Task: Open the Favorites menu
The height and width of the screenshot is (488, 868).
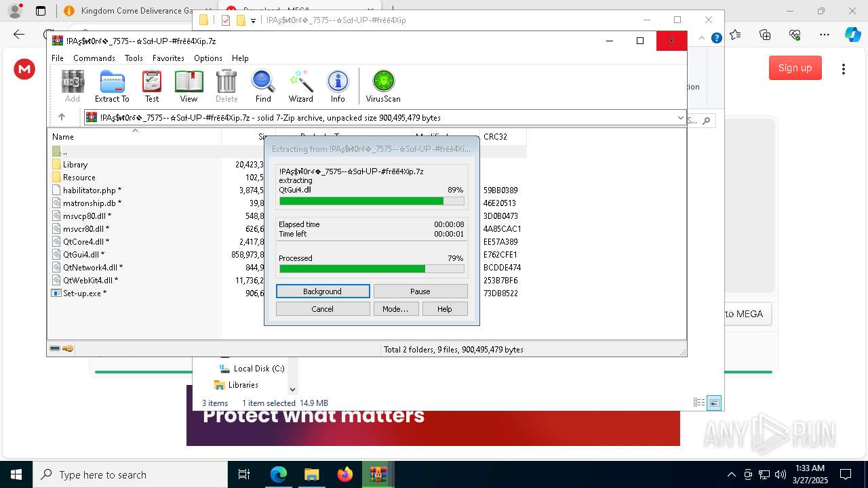Action: [x=168, y=58]
